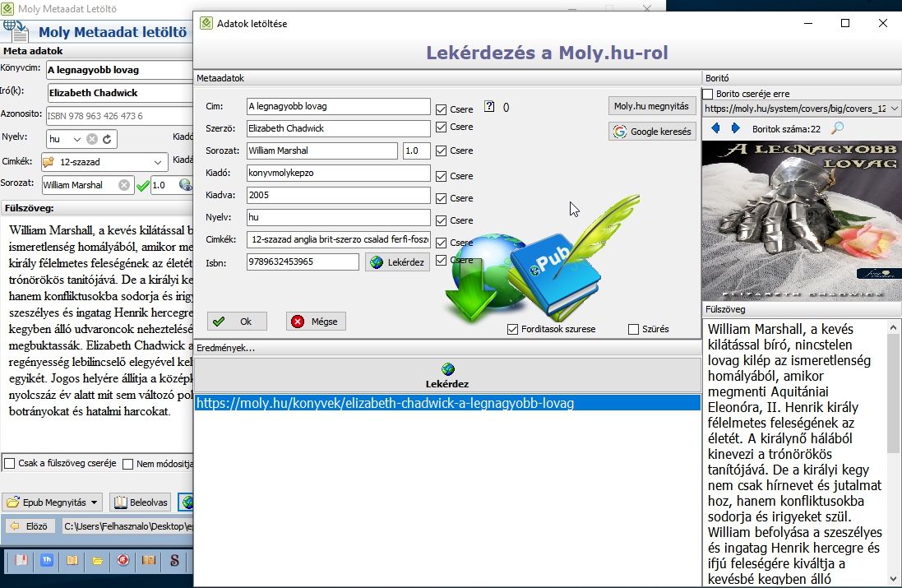Toggle Csere checkbox for Szerző row
The width and height of the screenshot is (902, 588).
coord(442,127)
